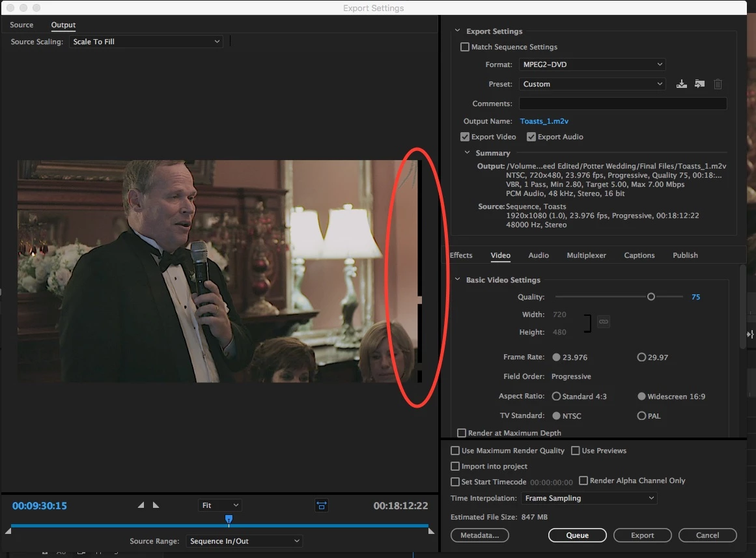
Task: Click the Save Preset icon
Action: click(x=681, y=84)
